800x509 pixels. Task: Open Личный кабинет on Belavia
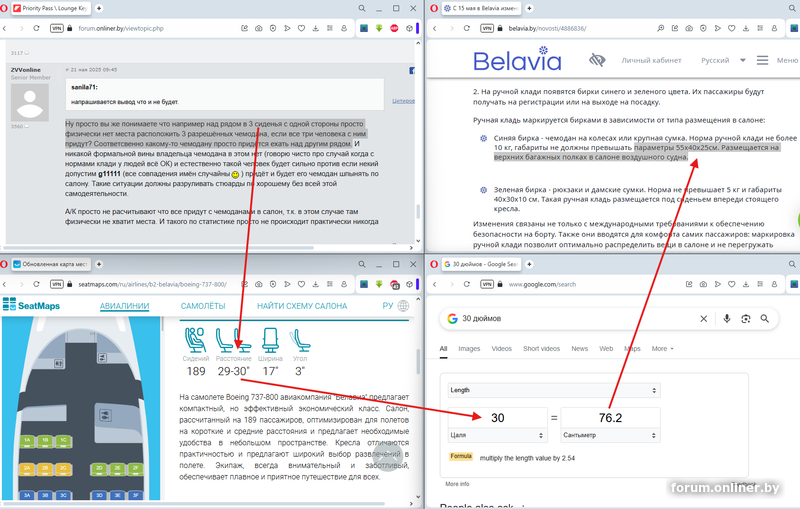(651, 60)
